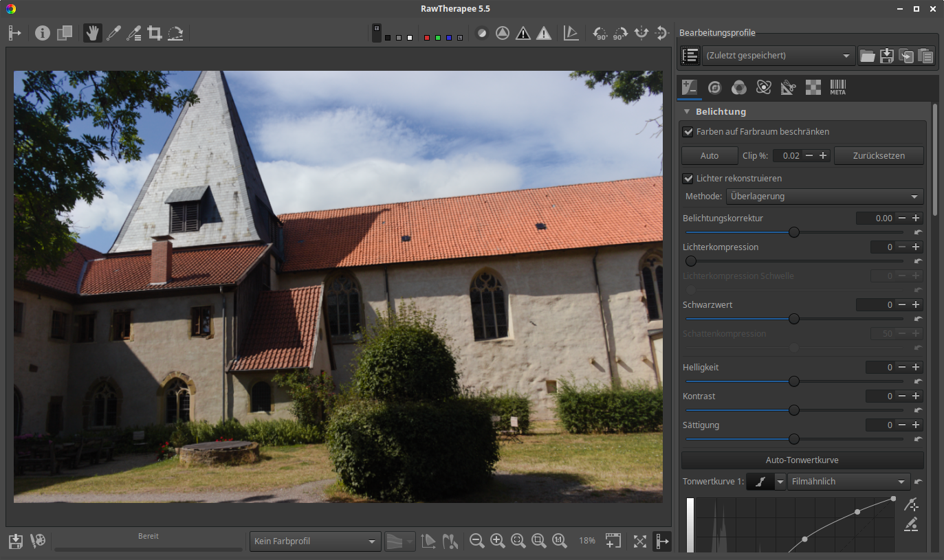Collapse the Belichtung section
This screenshot has width=944, height=560.
point(687,111)
